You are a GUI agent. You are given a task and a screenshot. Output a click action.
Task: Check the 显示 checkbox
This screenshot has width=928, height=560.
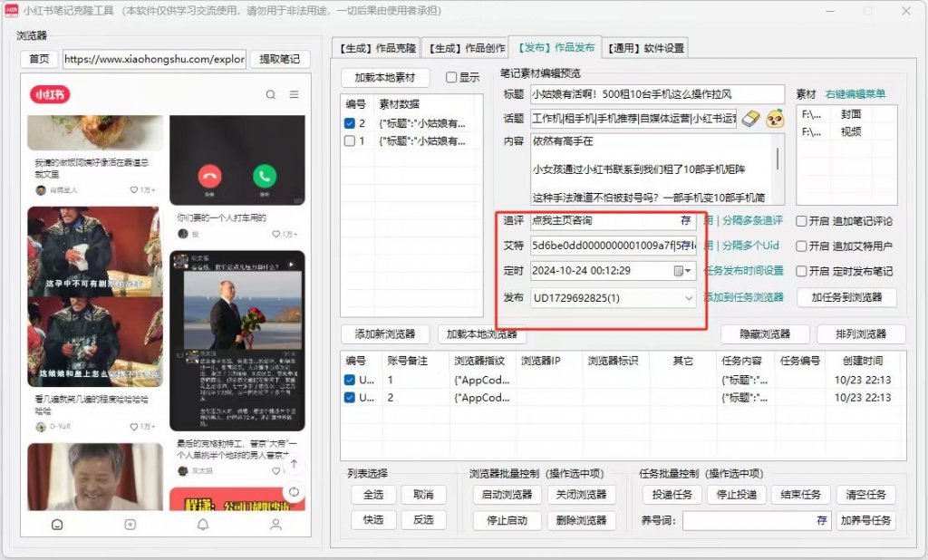pyautogui.click(x=451, y=78)
